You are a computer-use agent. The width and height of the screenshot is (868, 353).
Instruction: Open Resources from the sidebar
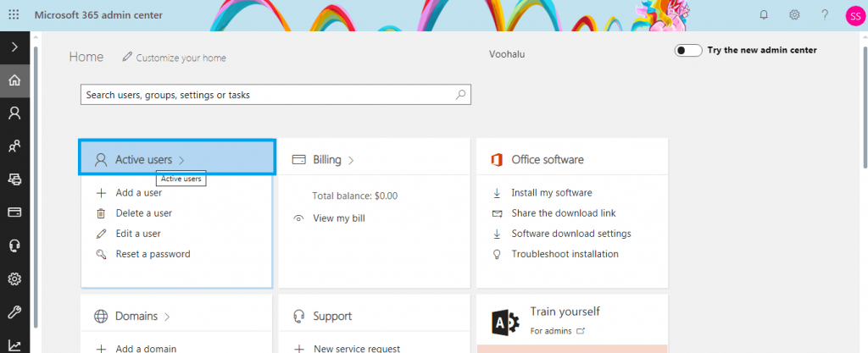click(15, 179)
